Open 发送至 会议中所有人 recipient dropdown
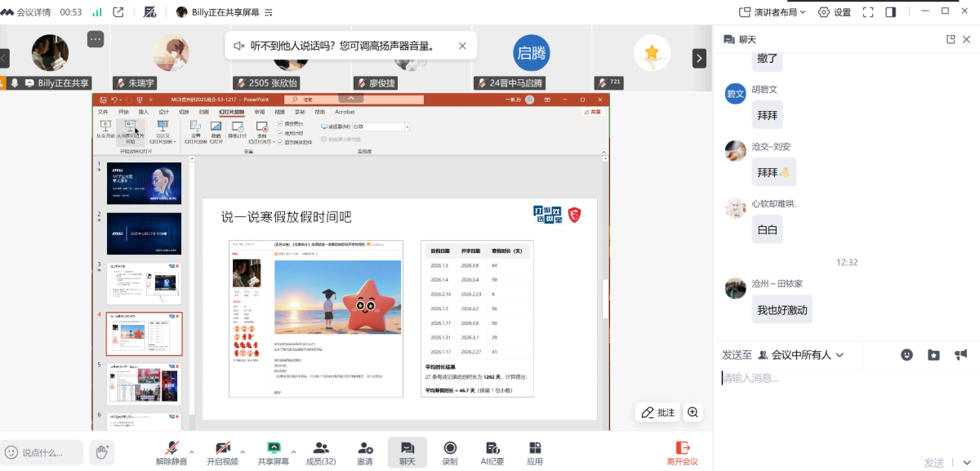 800,355
